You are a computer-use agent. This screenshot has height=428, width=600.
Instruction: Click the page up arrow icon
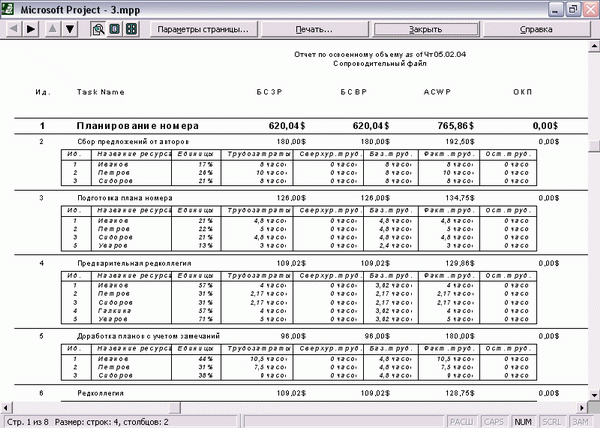[52, 29]
